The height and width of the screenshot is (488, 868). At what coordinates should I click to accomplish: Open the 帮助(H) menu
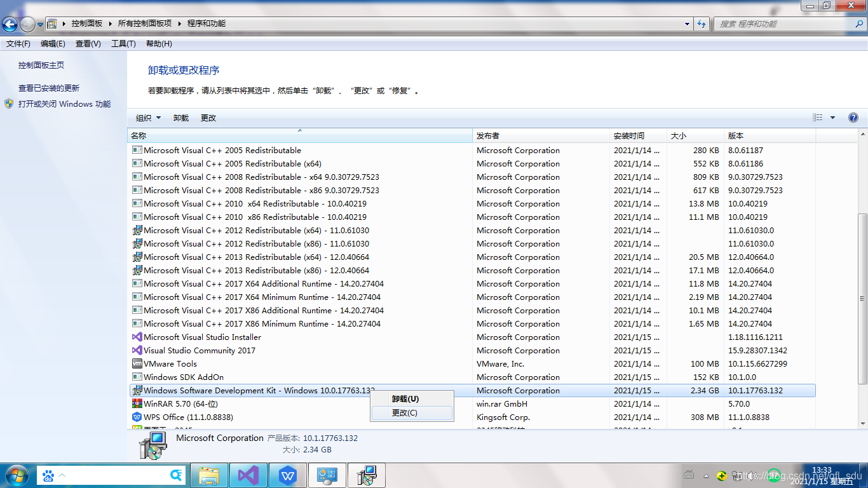[x=159, y=44]
